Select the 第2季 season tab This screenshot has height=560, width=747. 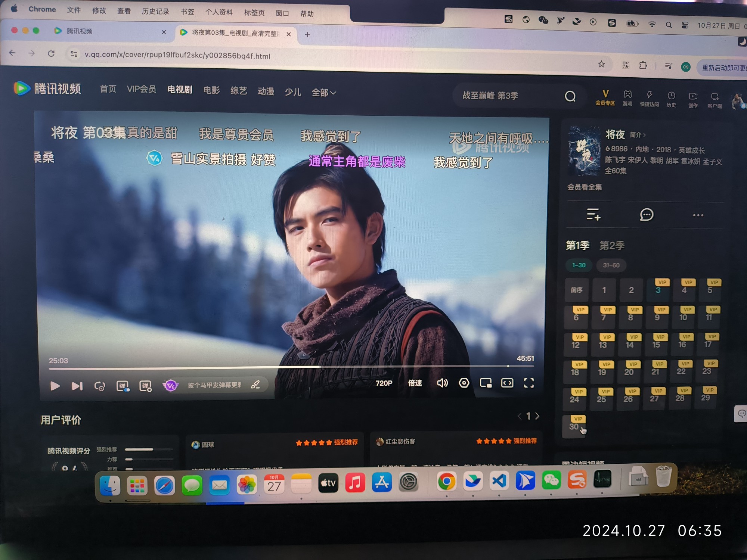(x=612, y=246)
